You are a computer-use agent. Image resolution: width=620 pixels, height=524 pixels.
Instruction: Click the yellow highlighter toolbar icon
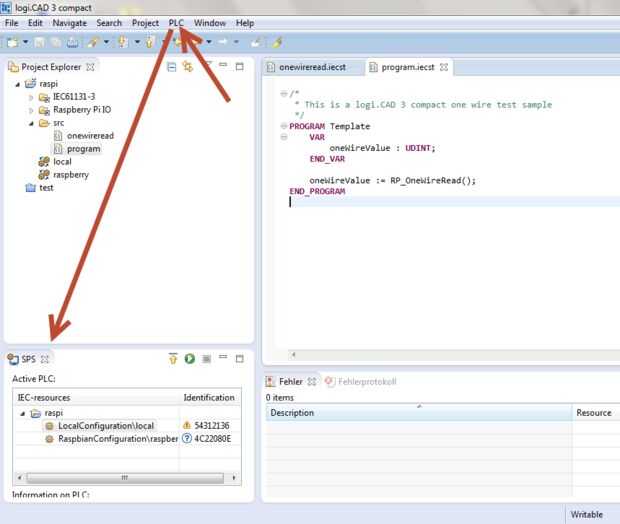(x=277, y=42)
